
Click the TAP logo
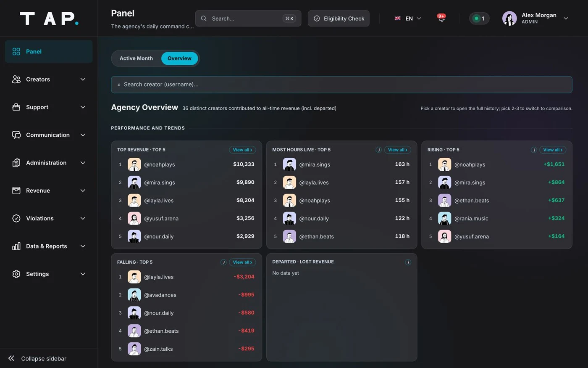[49, 19]
